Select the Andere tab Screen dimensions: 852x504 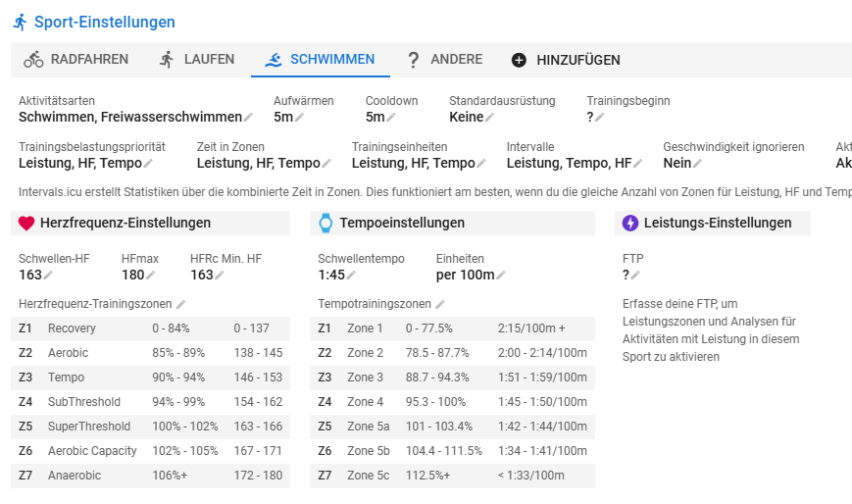pos(444,60)
